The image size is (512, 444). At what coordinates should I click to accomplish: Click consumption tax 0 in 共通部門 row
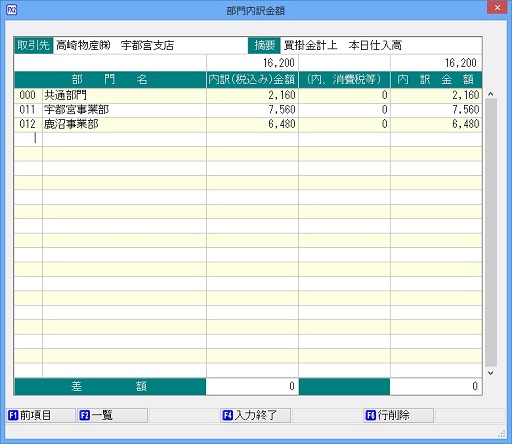pyautogui.click(x=344, y=95)
